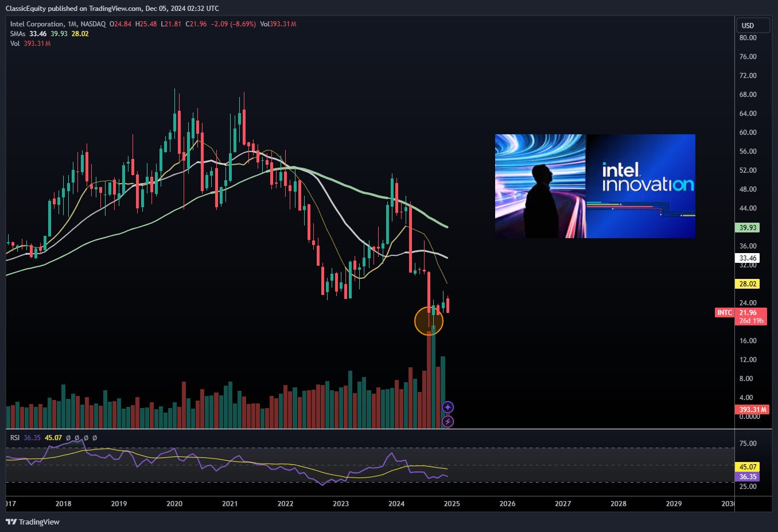Click the 2029 label on time axis
The width and height of the screenshot is (778, 532).
point(674,504)
